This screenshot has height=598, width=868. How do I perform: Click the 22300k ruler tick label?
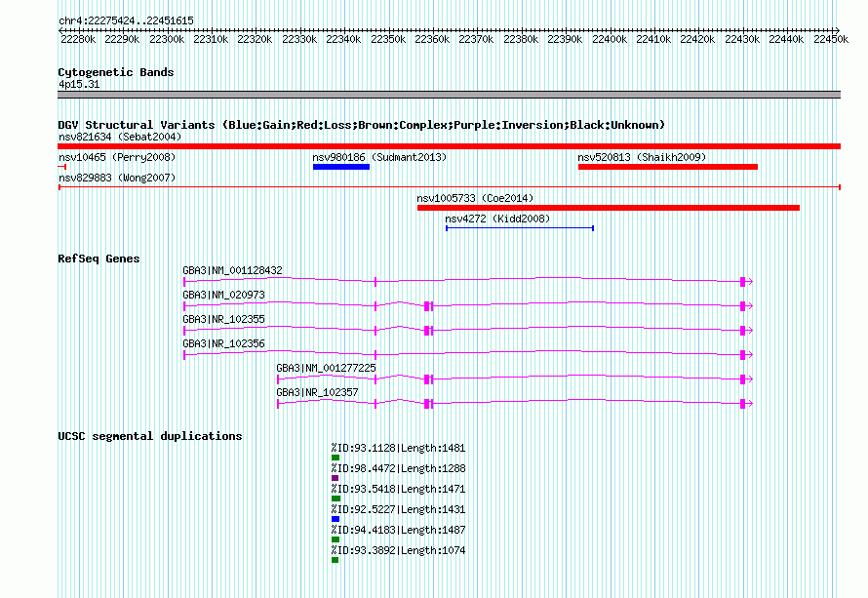[x=167, y=39]
